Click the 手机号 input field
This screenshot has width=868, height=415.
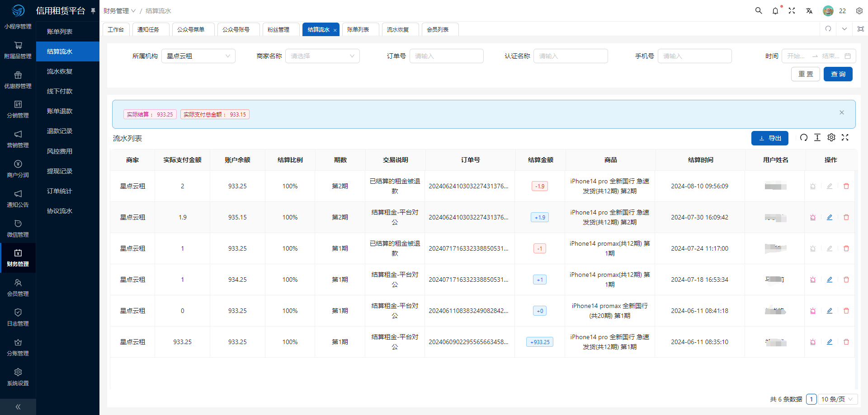(695, 56)
